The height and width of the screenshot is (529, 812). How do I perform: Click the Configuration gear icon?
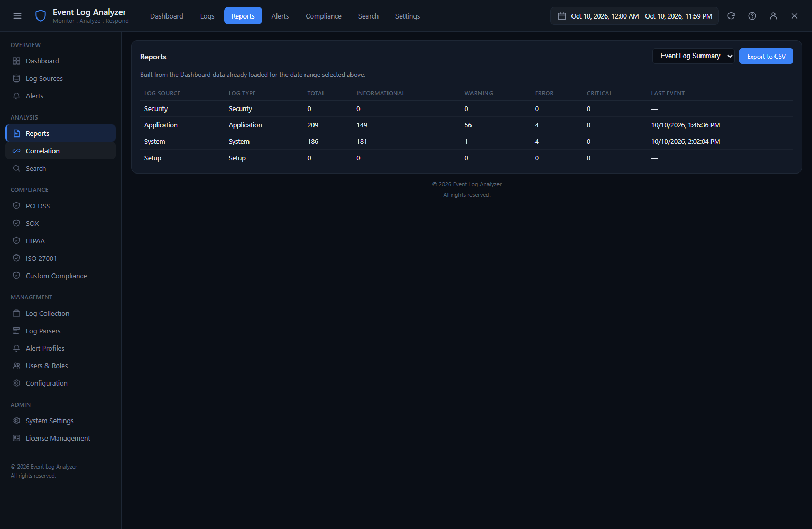16,383
